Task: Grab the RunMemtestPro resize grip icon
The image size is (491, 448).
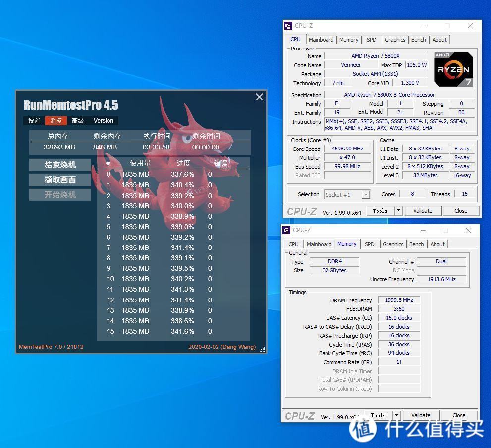Action: coord(263,349)
